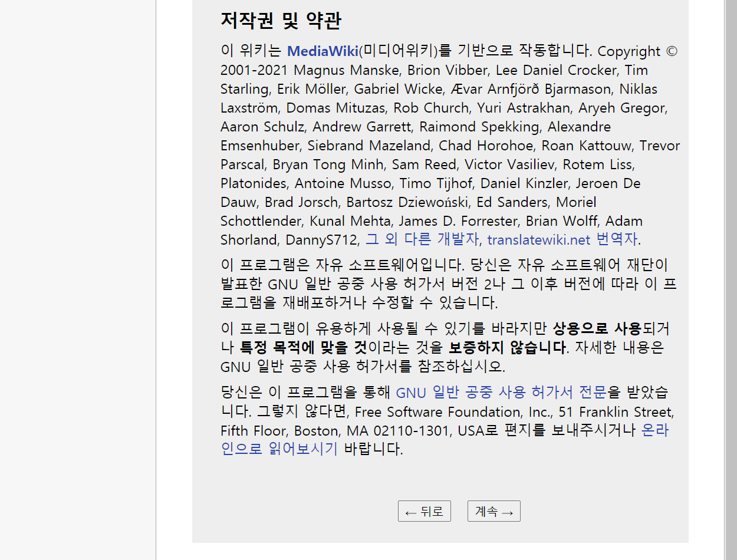This screenshot has width=737, height=560.
Task: Open the 'translatewiki.net 번역자' link
Action: (562, 240)
